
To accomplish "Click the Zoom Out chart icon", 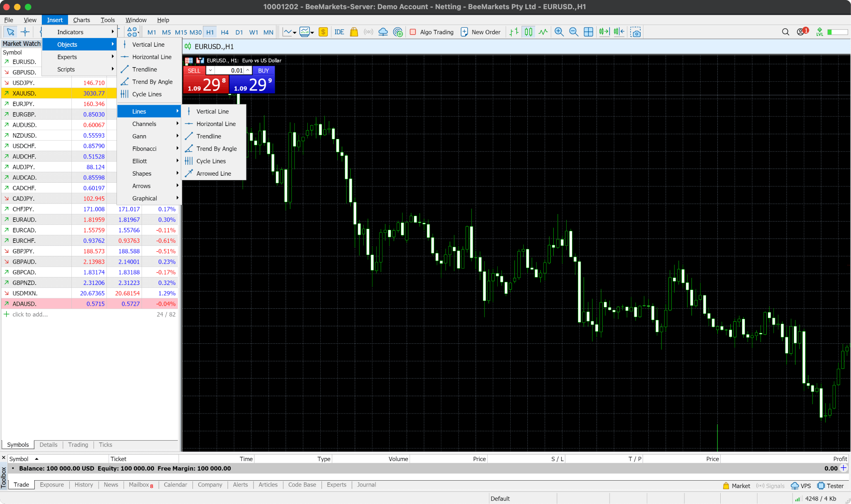I will tap(573, 32).
